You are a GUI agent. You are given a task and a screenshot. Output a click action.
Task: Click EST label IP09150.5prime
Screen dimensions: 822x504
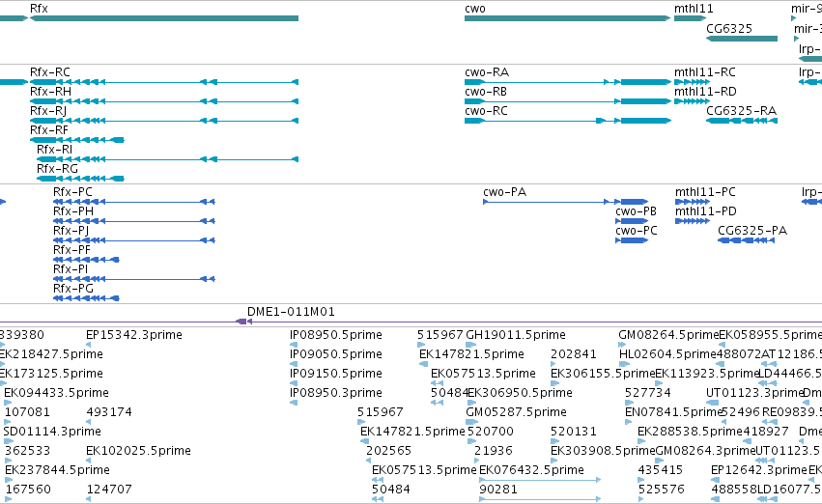(x=336, y=374)
